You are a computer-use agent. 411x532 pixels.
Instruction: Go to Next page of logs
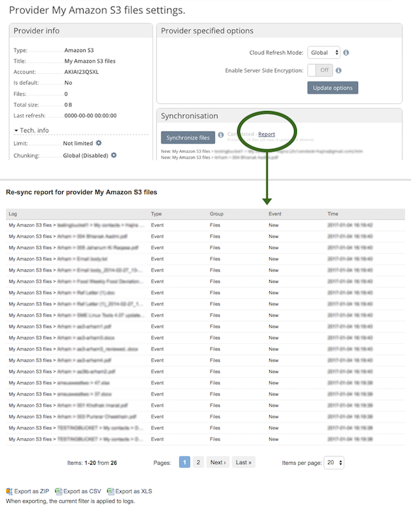[x=218, y=462]
